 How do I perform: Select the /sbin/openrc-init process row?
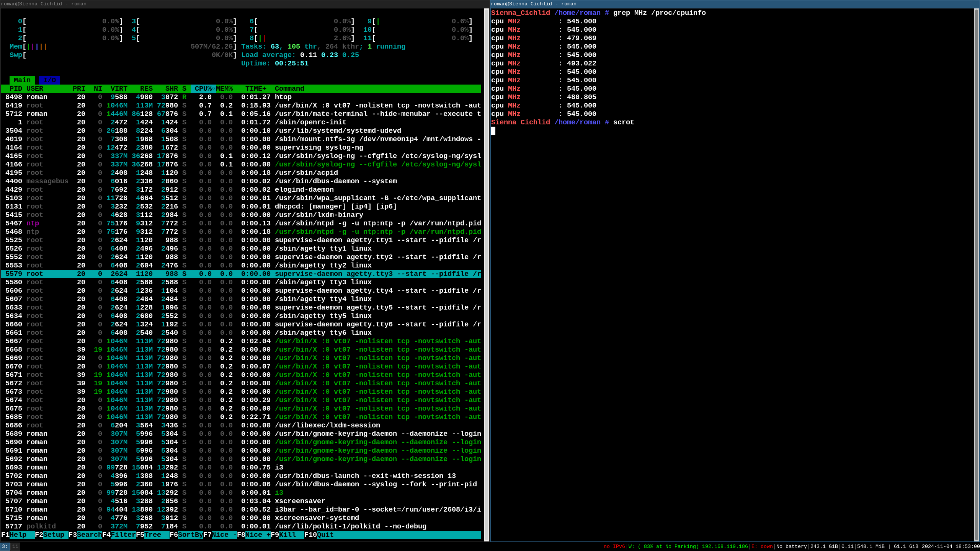[x=241, y=122]
